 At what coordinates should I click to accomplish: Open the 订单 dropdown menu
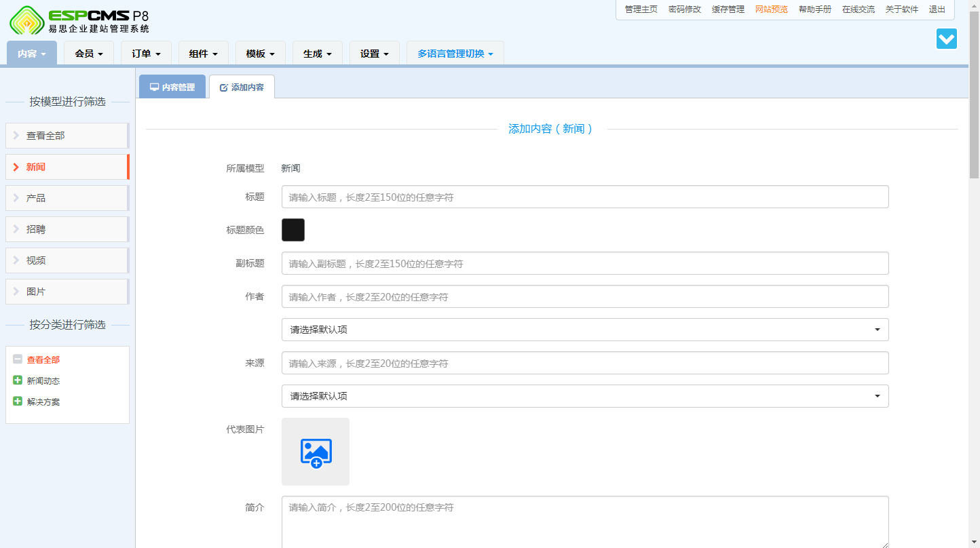pyautogui.click(x=146, y=54)
